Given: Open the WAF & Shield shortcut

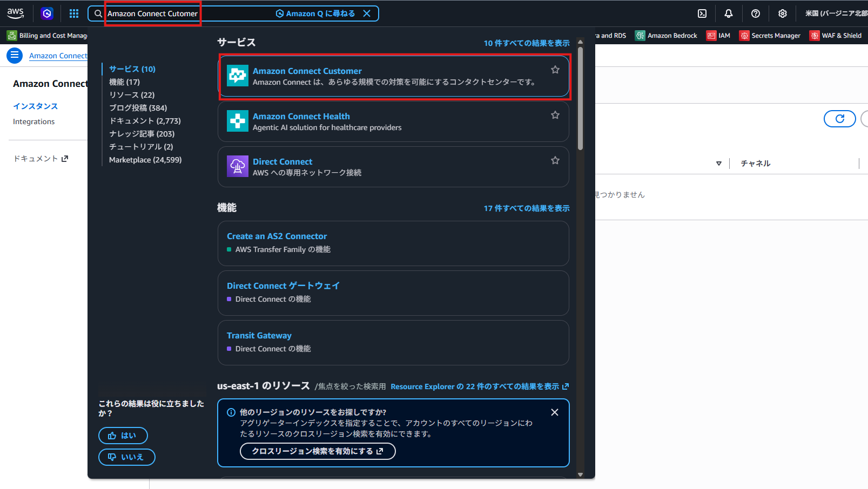Looking at the screenshot, I should [x=836, y=36].
